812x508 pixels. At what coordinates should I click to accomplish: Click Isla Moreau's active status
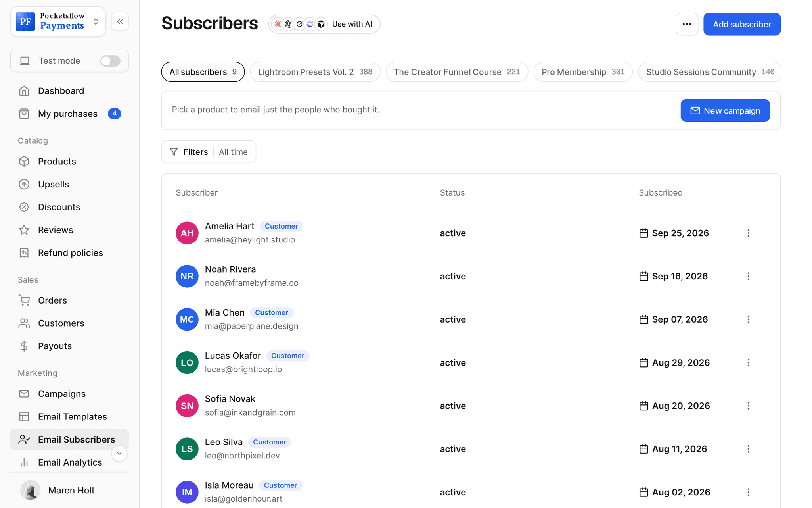[453, 492]
